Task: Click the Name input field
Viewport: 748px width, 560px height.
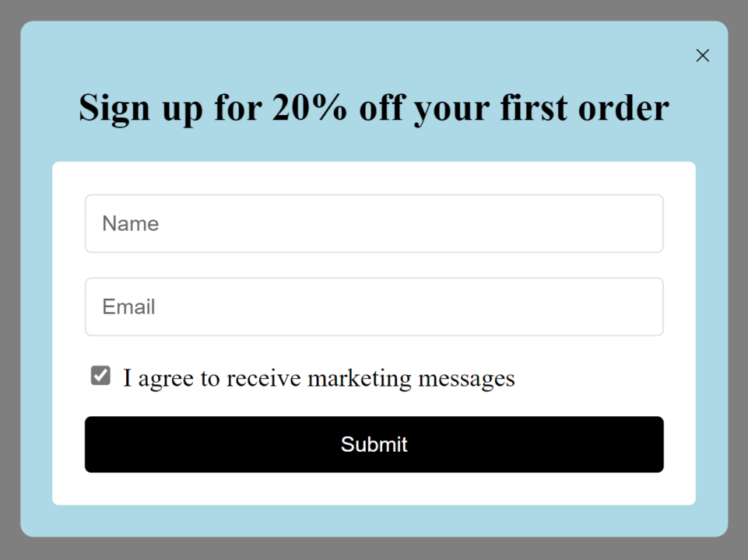Action: pos(374,223)
